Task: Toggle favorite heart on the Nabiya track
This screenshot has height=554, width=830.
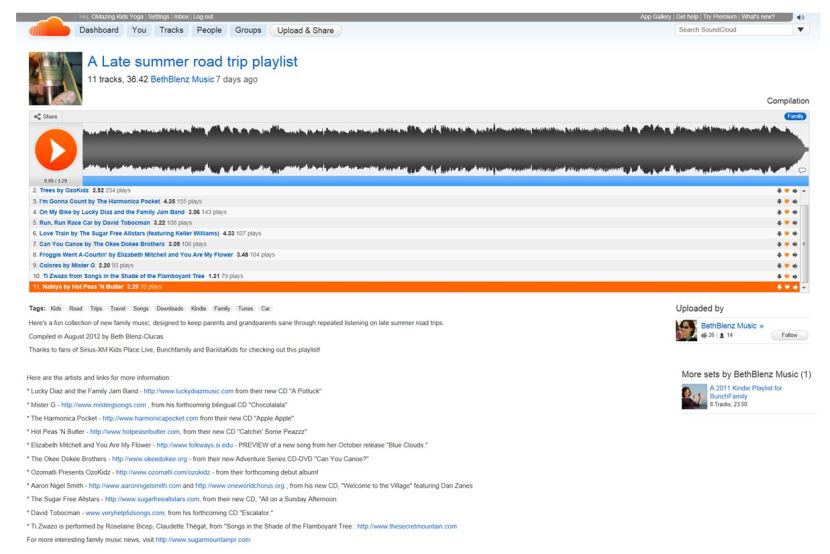Action: coord(787,287)
